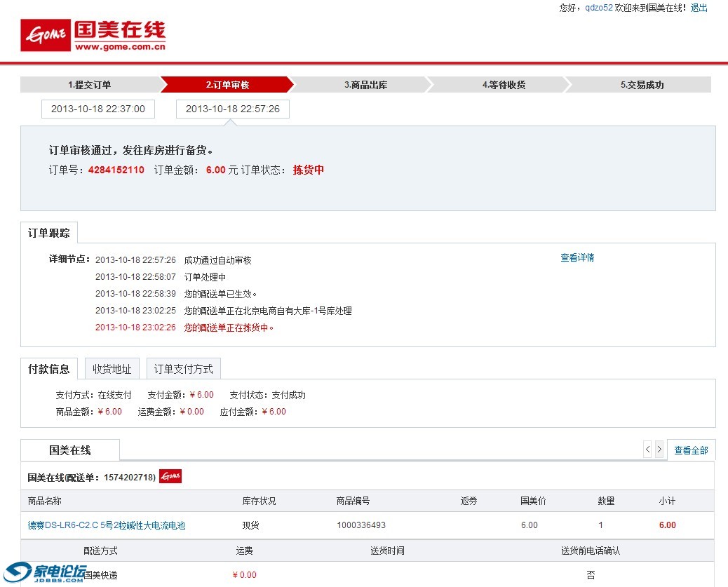Screen dimensions: 728x587
Task: Click heading 订单审核通过，发往库房进行备货。
Action: click(x=131, y=150)
